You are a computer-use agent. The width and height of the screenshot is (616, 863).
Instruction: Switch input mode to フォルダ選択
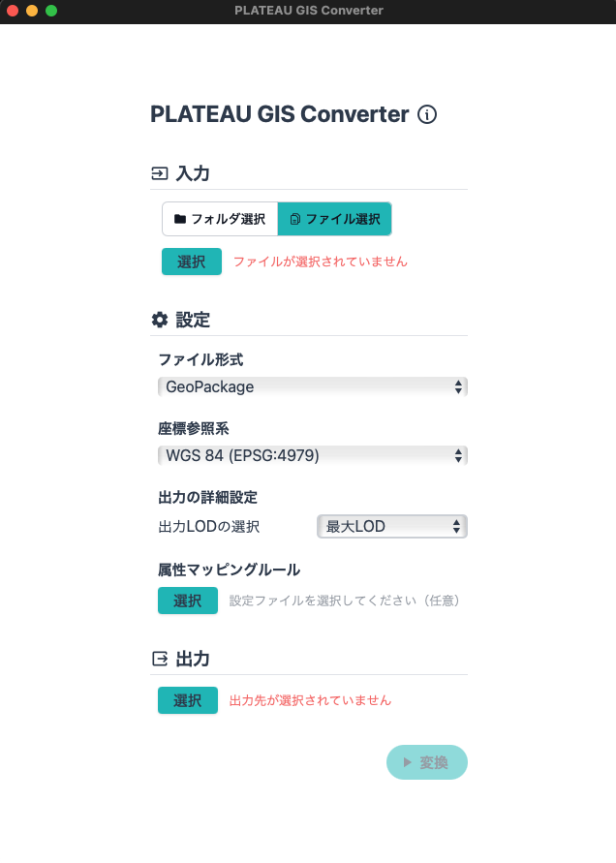tap(220, 219)
